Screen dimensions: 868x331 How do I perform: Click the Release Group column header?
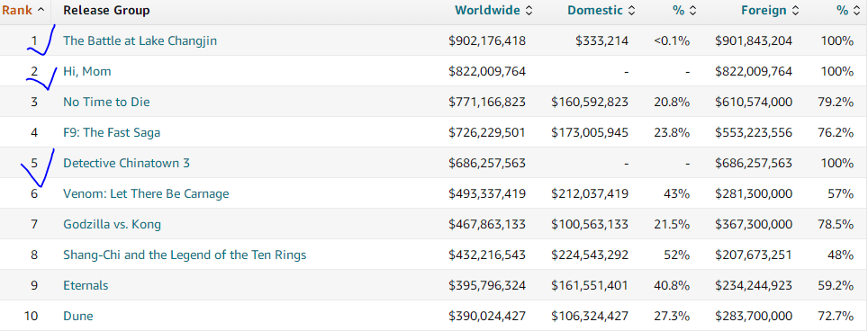coord(106,11)
